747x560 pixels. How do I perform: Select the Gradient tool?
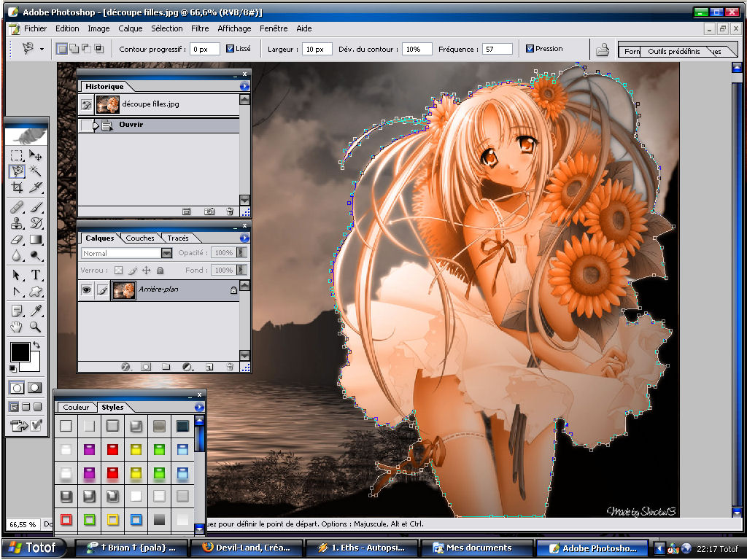35,239
